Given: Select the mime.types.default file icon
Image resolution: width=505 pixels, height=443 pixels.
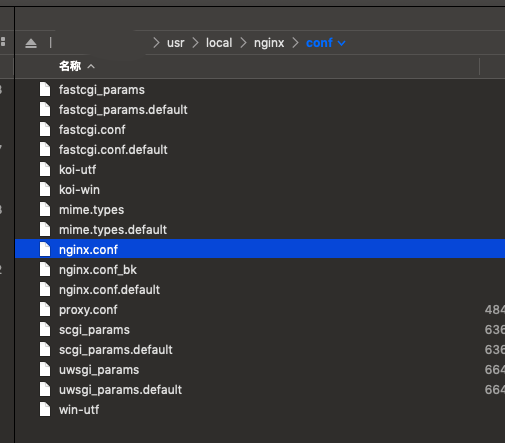Looking at the screenshot, I should tap(45, 230).
